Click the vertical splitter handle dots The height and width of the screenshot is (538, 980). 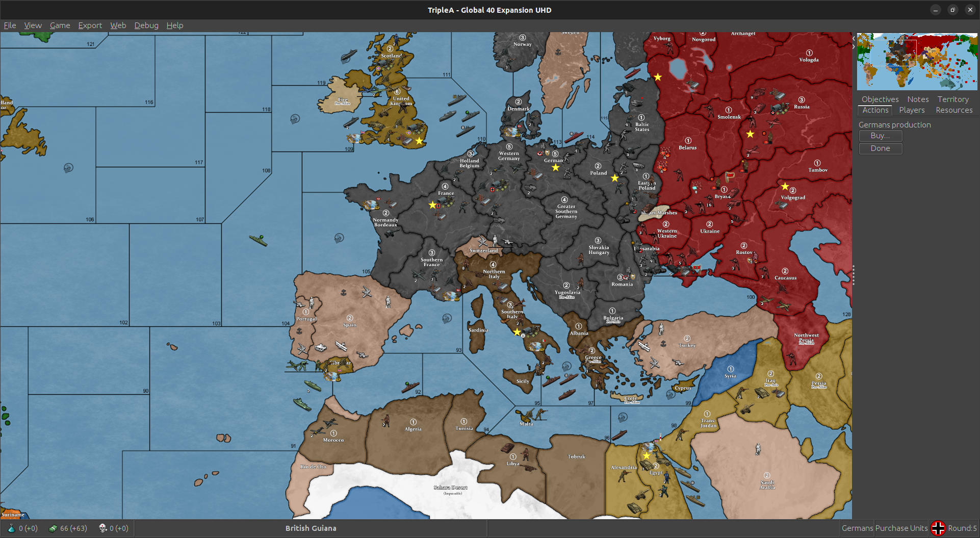tap(854, 275)
